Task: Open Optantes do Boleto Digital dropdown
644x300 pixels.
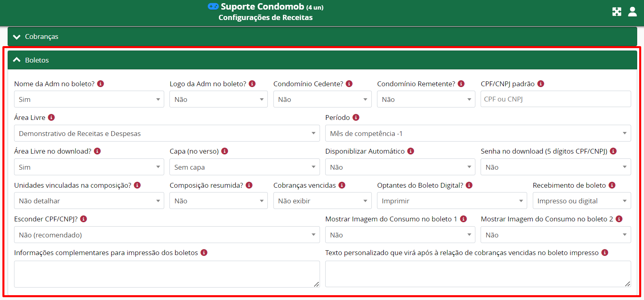Action: pos(452,201)
